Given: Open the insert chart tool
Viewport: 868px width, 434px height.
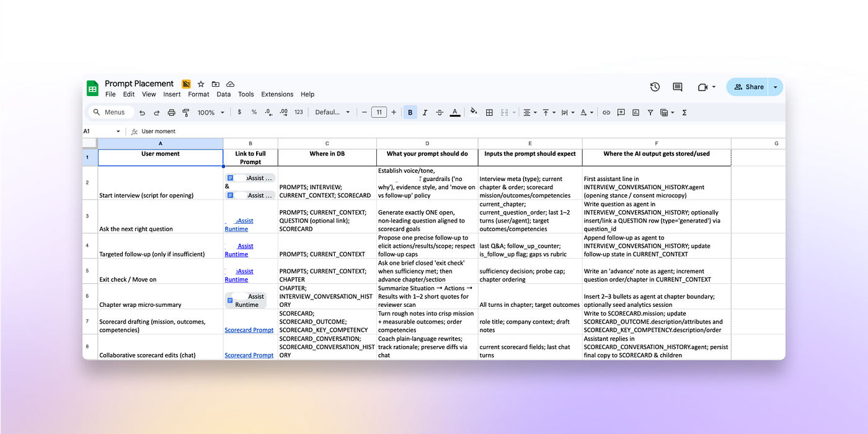Looking at the screenshot, I should point(635,112).
